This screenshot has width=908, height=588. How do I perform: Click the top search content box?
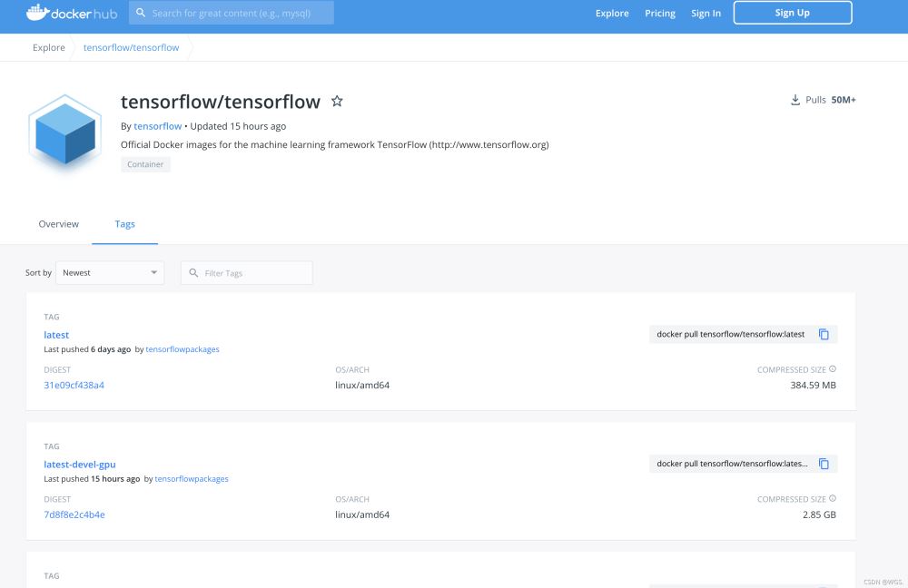[239, 13]
